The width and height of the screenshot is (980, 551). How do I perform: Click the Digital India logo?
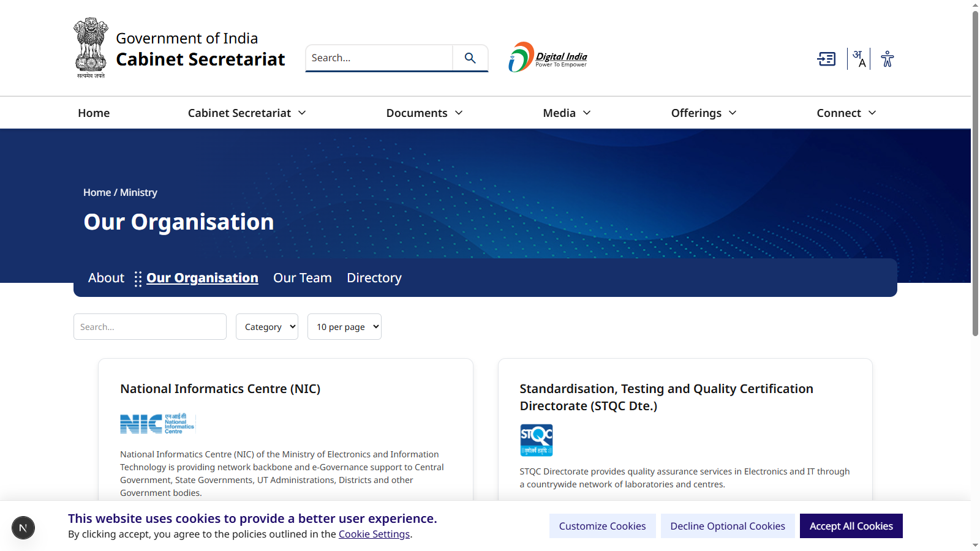click(x=547, y=58)
